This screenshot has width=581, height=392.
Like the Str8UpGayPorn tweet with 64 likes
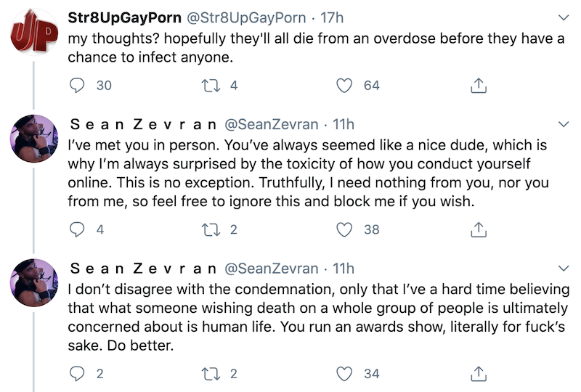click(x=346, y=86)
